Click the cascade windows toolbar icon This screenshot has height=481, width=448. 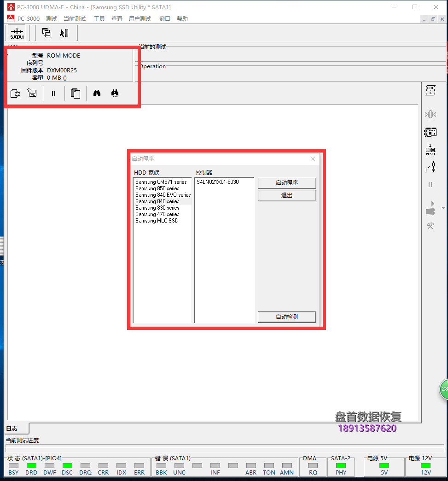pyautogui.click(x=47, y=33)
